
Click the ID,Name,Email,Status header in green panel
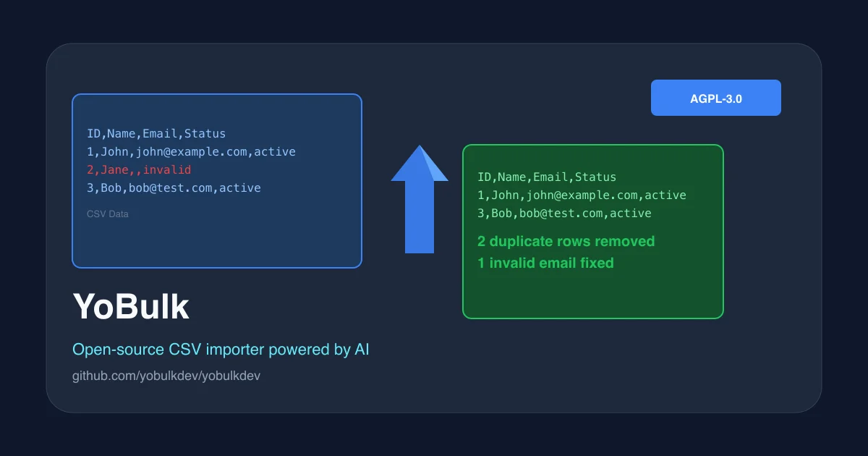point(547,177)
